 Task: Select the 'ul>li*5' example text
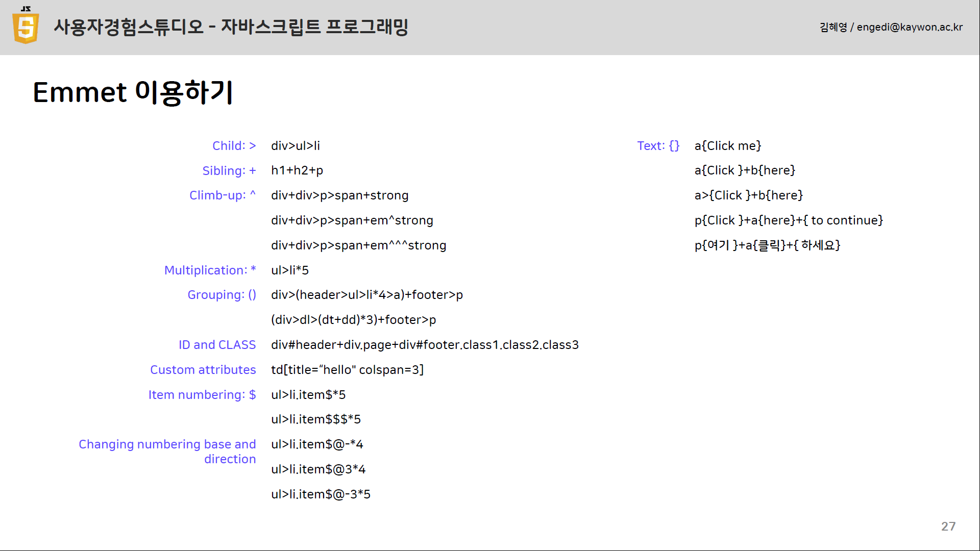[x=289, y=270]
